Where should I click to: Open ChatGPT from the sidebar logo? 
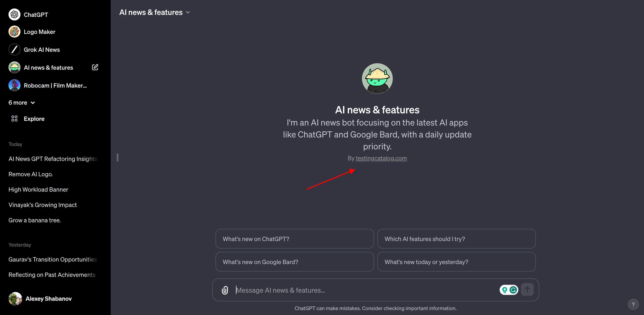tap(14, 14)
